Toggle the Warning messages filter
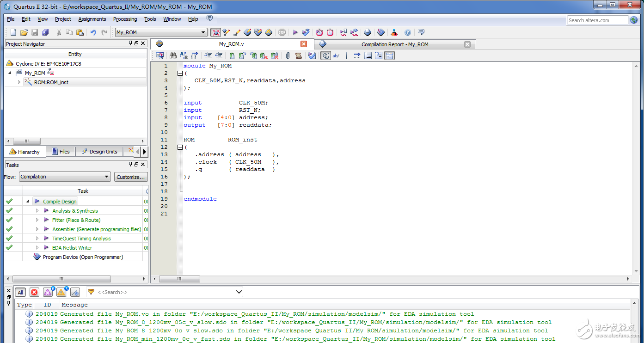Screen dimensions: 644x343 pyautogui.click(x=61, y=292)
